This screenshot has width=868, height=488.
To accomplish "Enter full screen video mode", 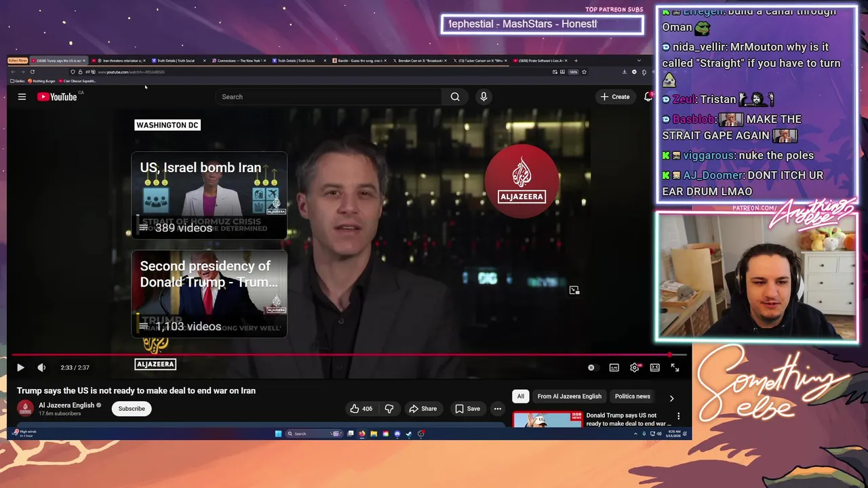I will pyautogui.click(x=675, y=367).
